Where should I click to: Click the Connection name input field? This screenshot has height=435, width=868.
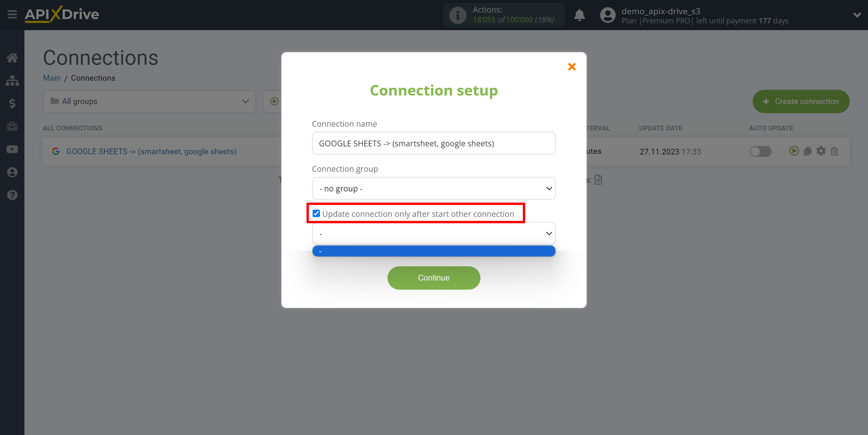click(x=433, y=143)
